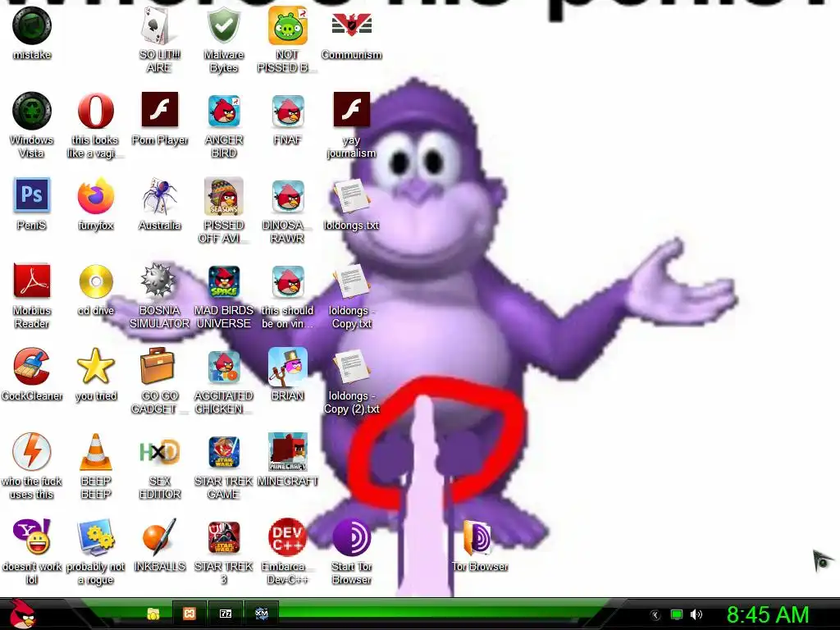Launch the Malware Bytes shield icon

coord(223,25)
